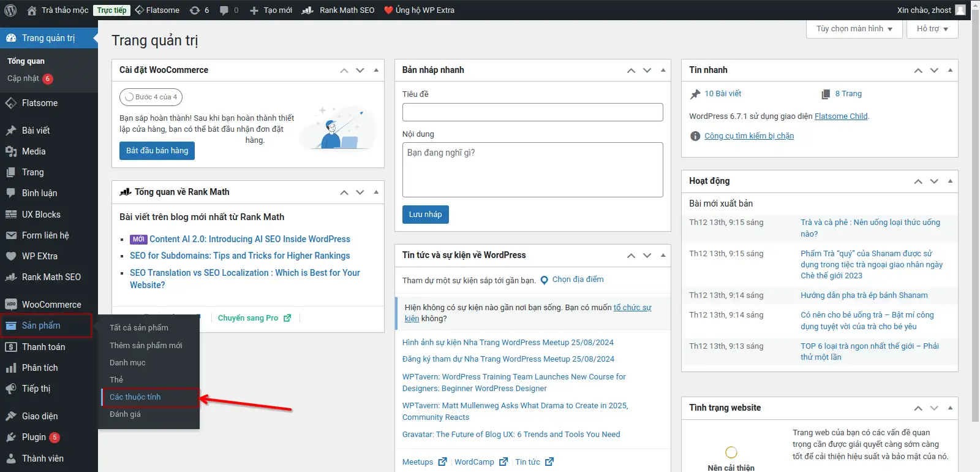Click the location pin icon near Chọn địa điểm
The image size is (980, 472).
coord(544,280)
